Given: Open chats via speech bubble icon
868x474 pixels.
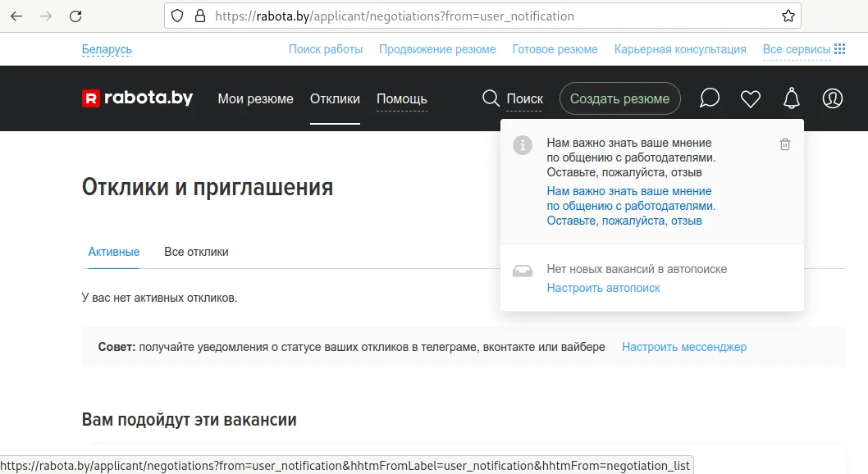Looking at the screenshot, I should coord(709,98).
